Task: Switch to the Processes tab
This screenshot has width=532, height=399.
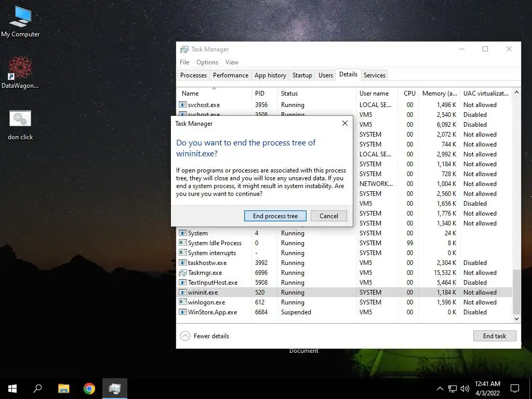Action: click(193, 75)
